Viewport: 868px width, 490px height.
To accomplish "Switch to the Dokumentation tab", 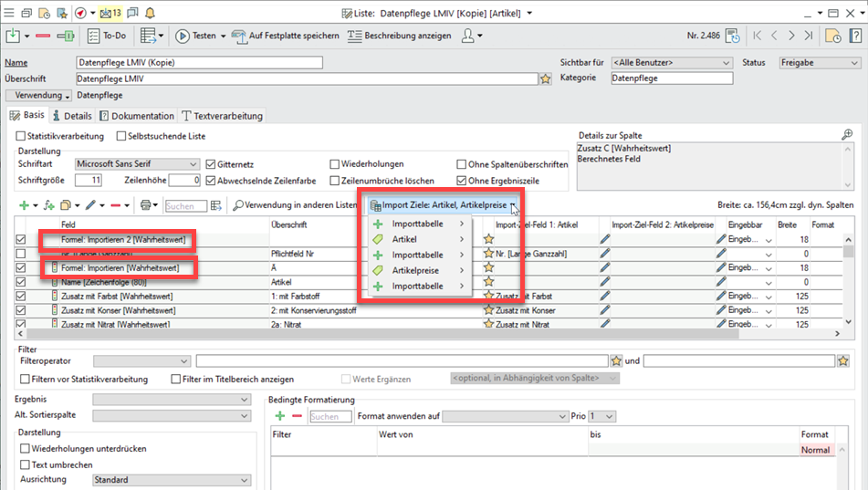I will tap(137, 116).
